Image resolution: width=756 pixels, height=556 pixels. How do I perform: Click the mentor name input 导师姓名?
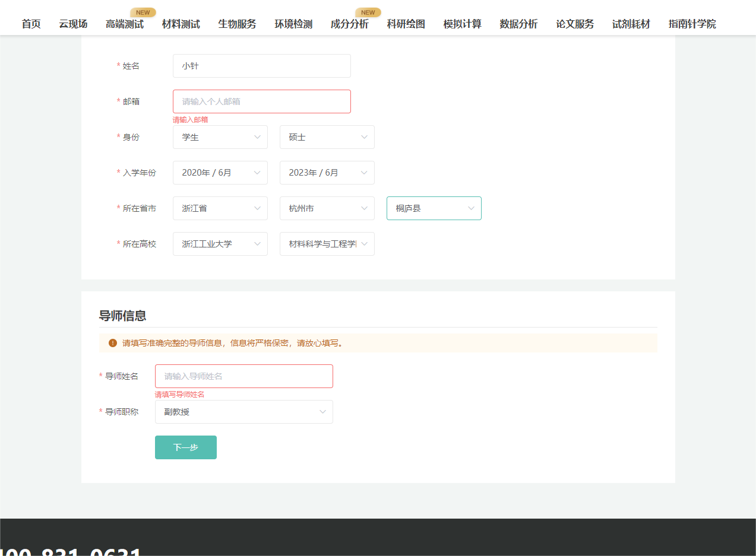click(x=243, y=376)
